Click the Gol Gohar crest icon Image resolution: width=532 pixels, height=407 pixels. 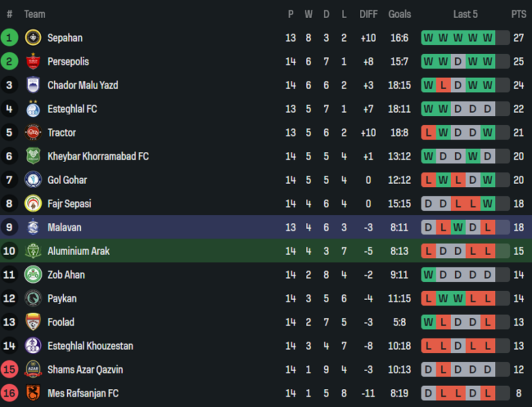pos(33,180)
